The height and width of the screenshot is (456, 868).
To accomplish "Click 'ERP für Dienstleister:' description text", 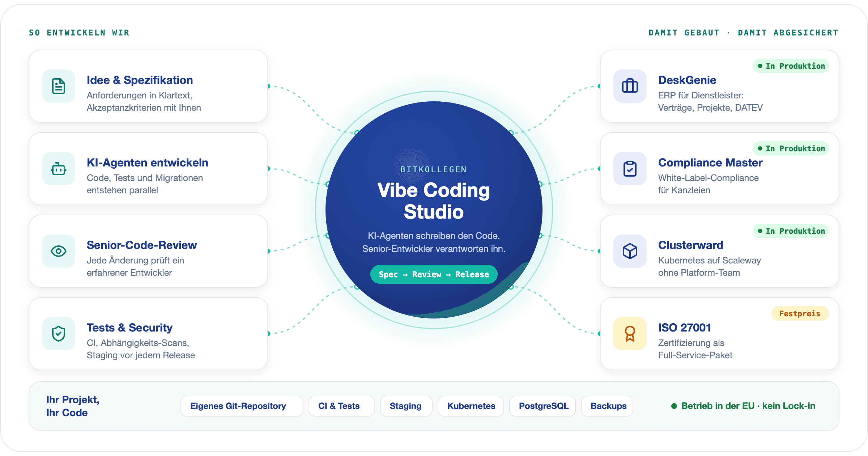I will point(701,95).
